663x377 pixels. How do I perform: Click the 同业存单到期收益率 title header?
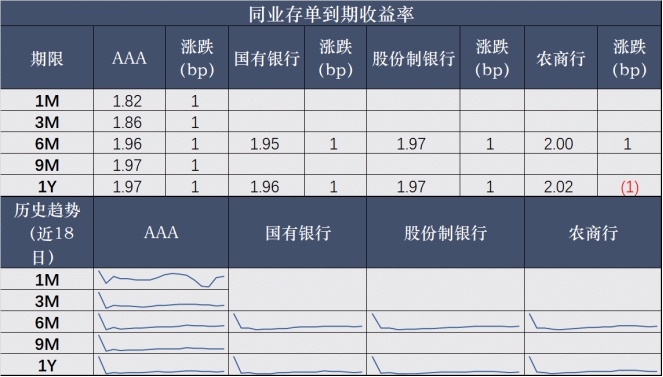click(331, 14)
